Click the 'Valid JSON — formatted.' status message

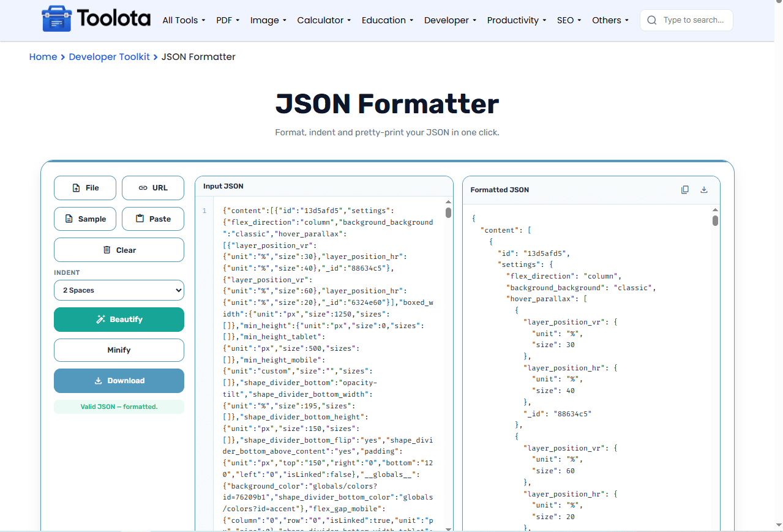point(119,406)
